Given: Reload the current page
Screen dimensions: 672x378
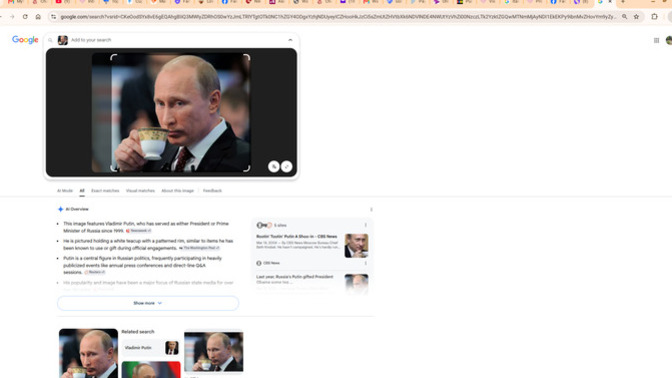Looking at the screenshot, I should coord(25,17).
